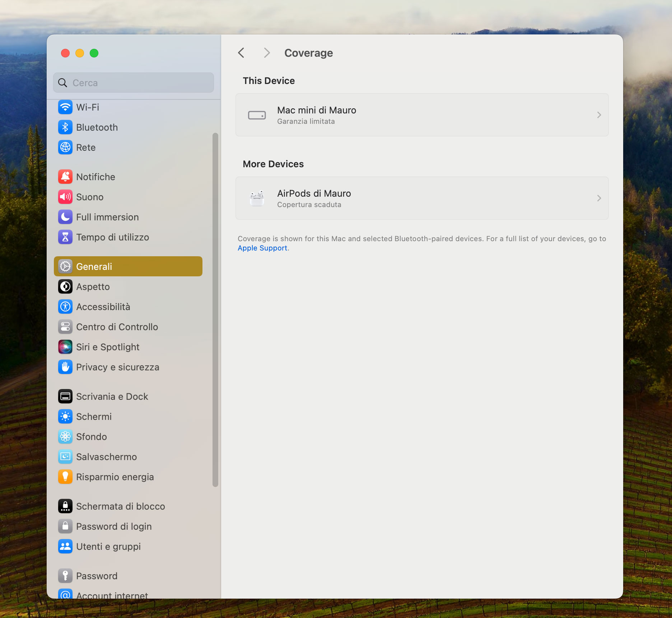Choose the Risparmio energia label
Viewport: 672px width, 618px height.
115,477
